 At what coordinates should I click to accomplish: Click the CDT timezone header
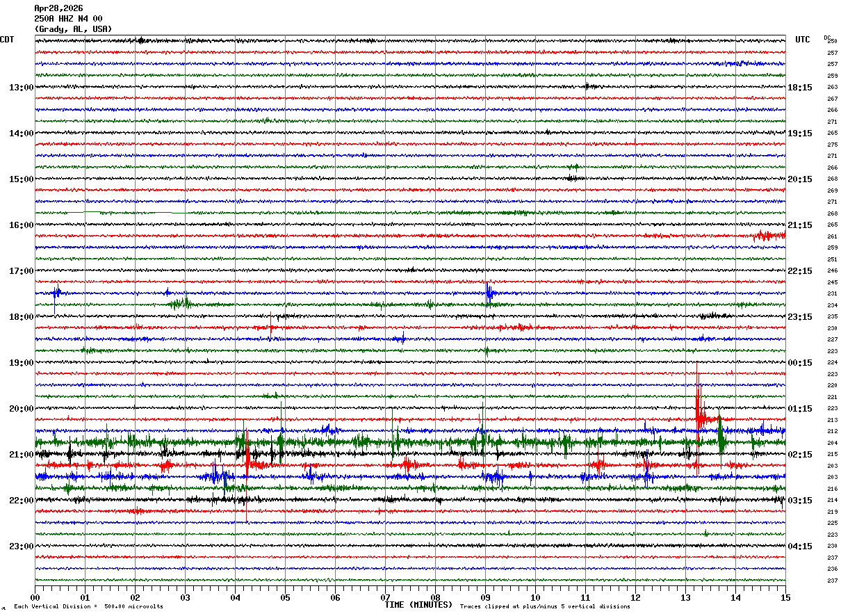click(x=7, y=40)
